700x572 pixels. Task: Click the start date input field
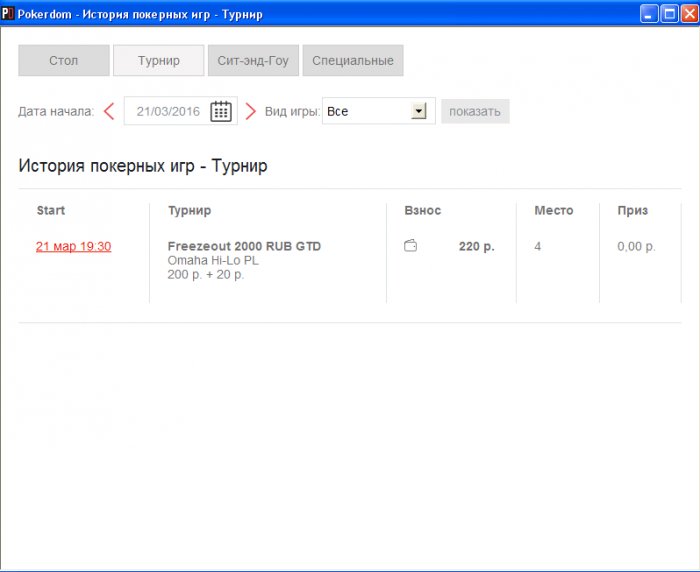(x=168, y=111)
